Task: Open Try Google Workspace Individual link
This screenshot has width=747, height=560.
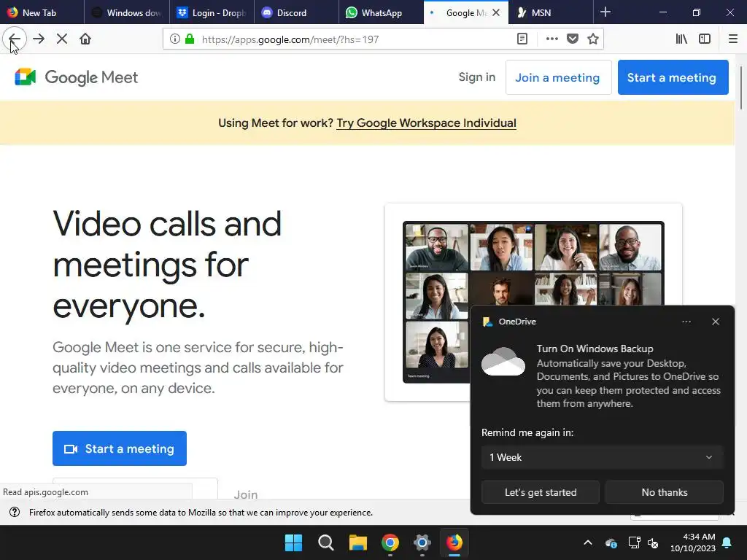Action: tap(426, 122)
